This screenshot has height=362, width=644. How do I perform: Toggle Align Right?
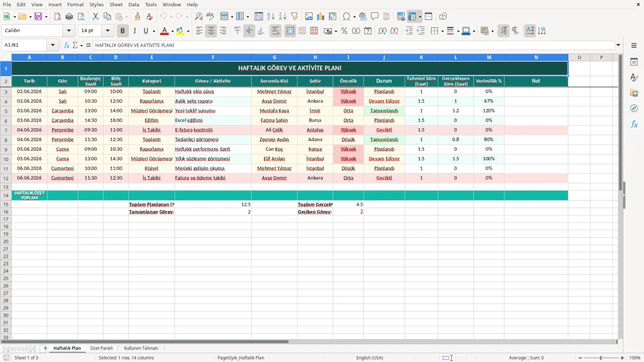tap(223, 31)
